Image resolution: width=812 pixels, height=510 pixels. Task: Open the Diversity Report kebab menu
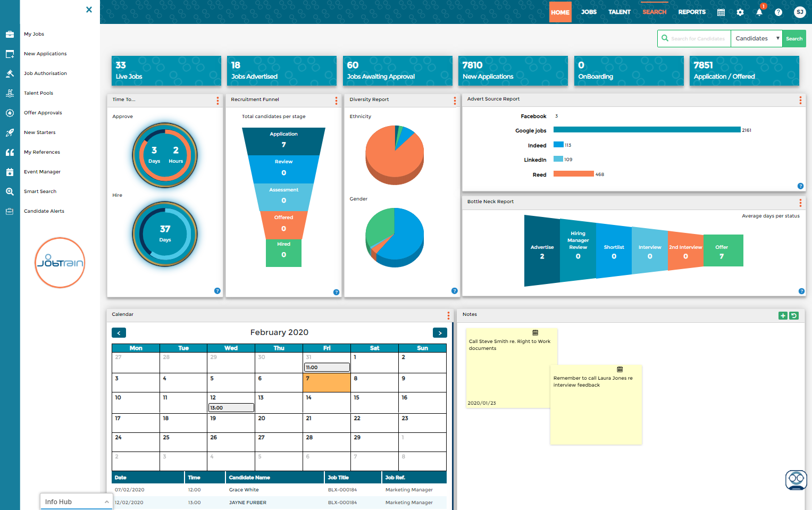(454, 100)
